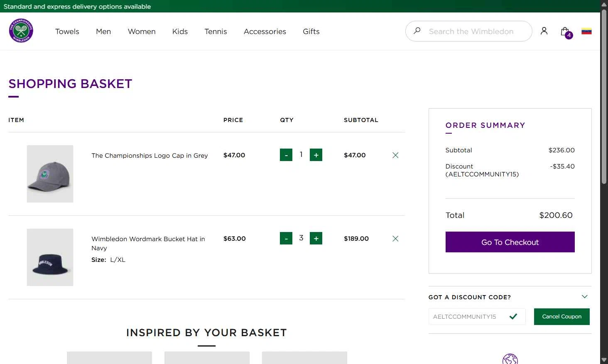Remove the Logo Cap in Grey item
Screen dimensions: 608x364
[x=395, y=155]
